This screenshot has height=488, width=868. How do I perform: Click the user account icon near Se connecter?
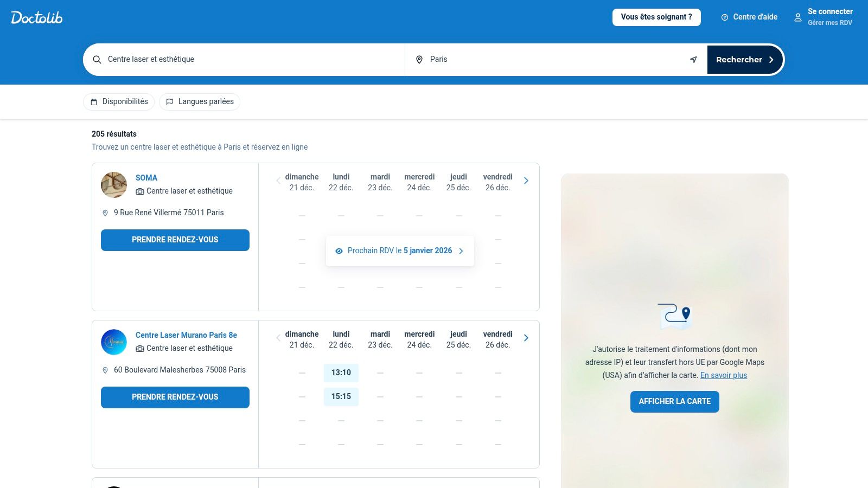click(798, 17)
